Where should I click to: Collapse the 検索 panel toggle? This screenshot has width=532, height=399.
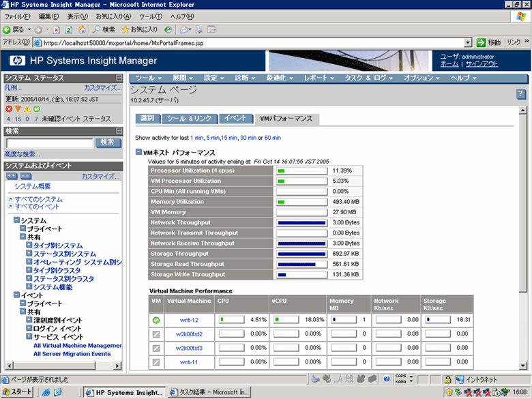119,131
